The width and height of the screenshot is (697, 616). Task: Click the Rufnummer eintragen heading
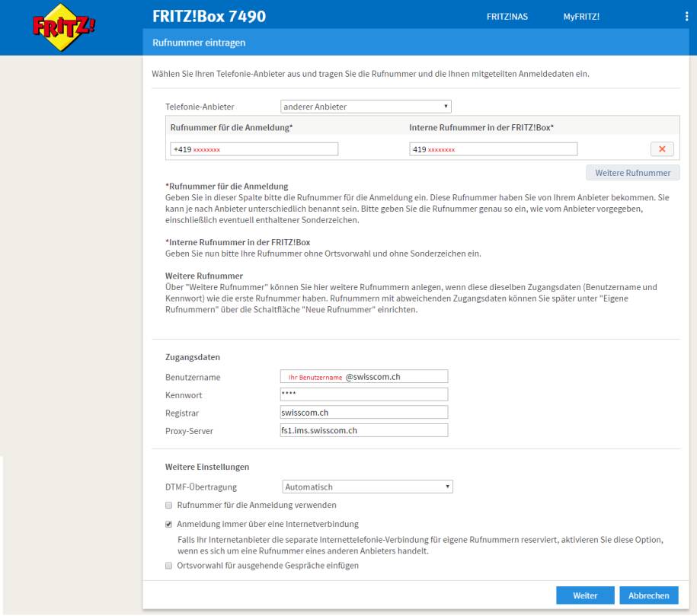tap(199, 43)
